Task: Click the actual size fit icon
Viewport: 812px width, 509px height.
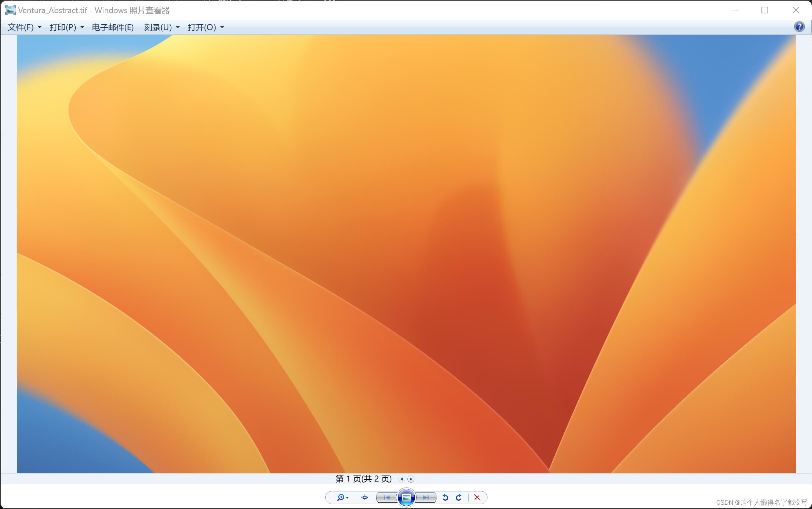Action: click(x=364, y=497)
